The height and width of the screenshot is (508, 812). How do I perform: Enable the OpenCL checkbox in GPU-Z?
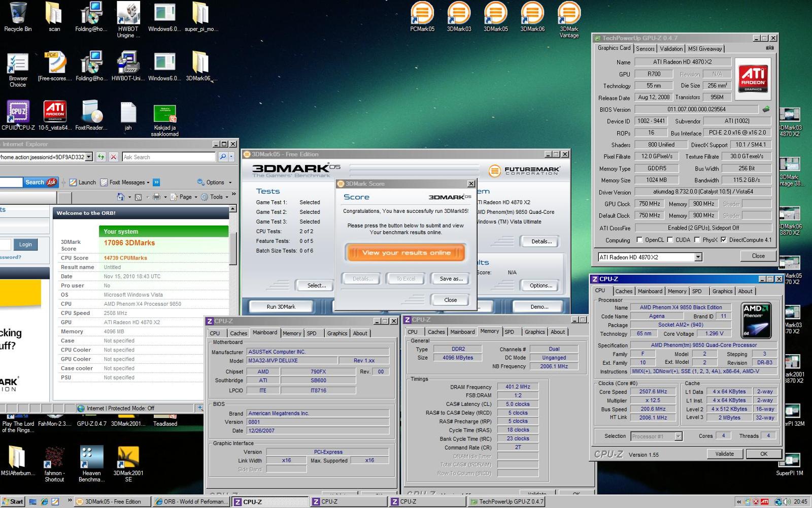tap(639, 240)
